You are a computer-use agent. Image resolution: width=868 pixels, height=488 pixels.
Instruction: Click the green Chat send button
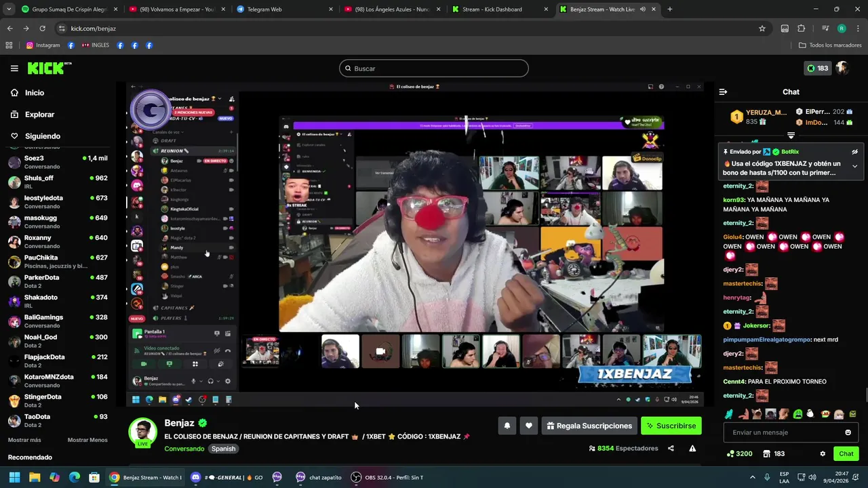846,454
